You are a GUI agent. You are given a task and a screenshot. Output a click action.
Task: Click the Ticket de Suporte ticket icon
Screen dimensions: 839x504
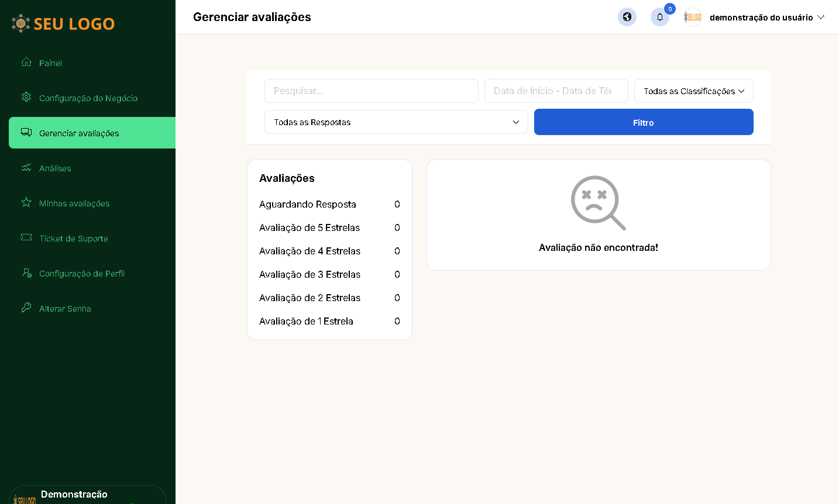(x=26, y=237)
